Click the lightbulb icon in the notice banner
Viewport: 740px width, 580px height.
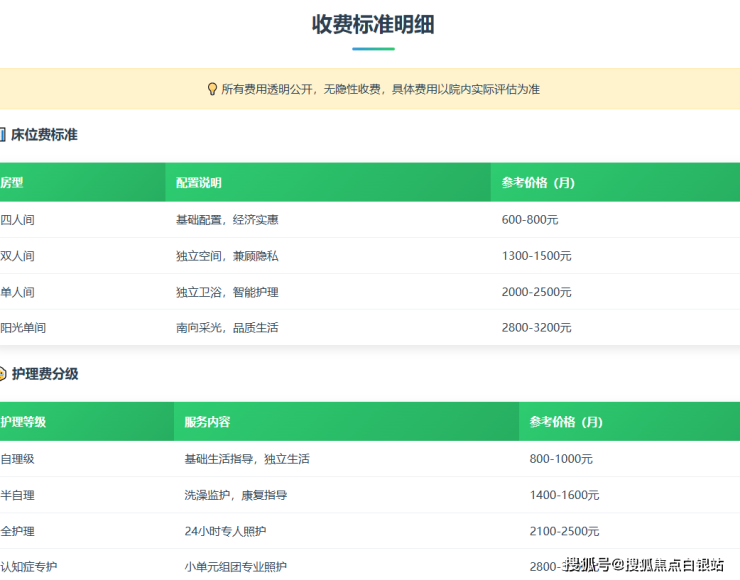(x=212, y=89)
